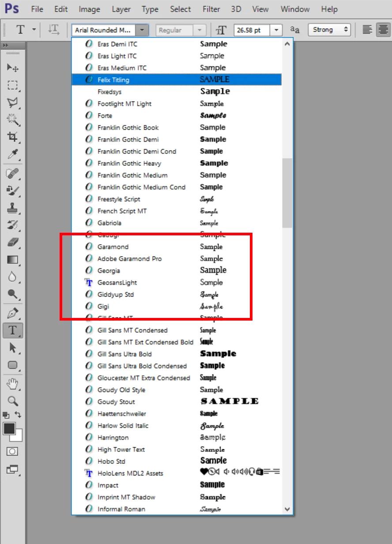Image resolution: width=392 pixels, height=544 pixels.
Task: Toggle Quick Mask mode
Action: (x=13, y=451)
